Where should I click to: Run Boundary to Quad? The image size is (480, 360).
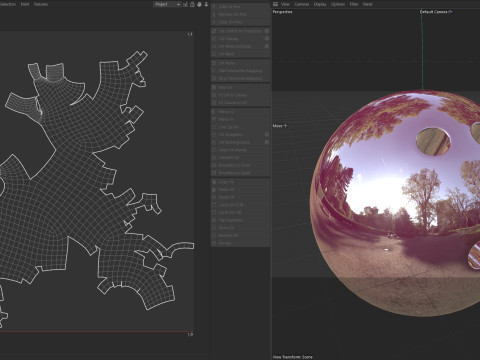(x=240, y=173)
